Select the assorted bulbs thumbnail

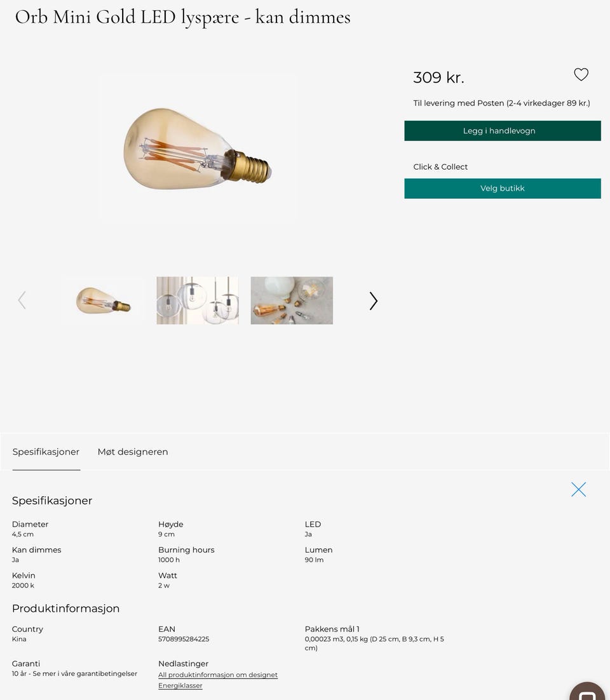click(292, 300)
